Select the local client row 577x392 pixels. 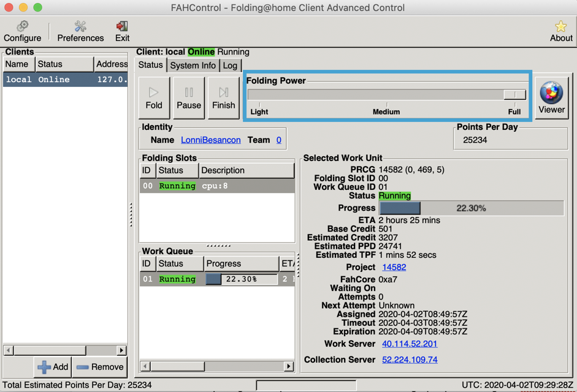[66, 80]
